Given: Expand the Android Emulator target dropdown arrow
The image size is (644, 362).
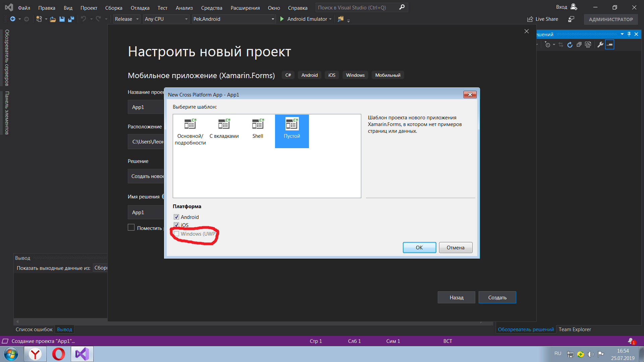Looking at the screenshot, I should pyautogui.click(x=330, y=19).
